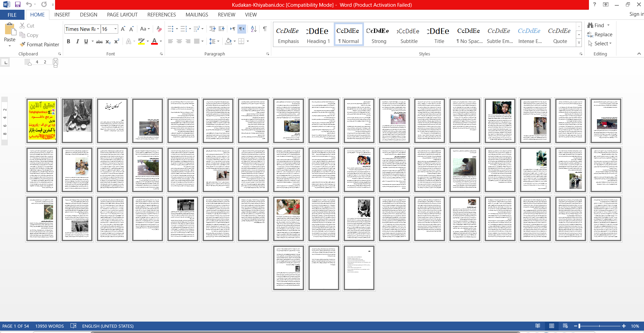
Task: Apply the red font color
Action: [x=154, y=41]
